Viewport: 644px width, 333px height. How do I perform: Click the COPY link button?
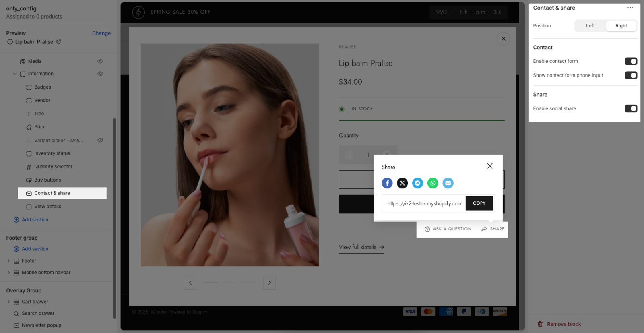[479, 203]
